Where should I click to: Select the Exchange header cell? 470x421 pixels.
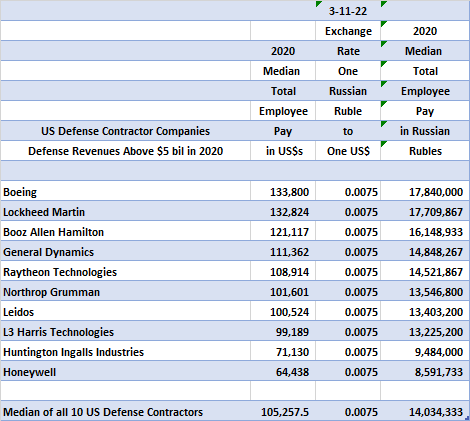pyautogui.click(x=348, y=31)
